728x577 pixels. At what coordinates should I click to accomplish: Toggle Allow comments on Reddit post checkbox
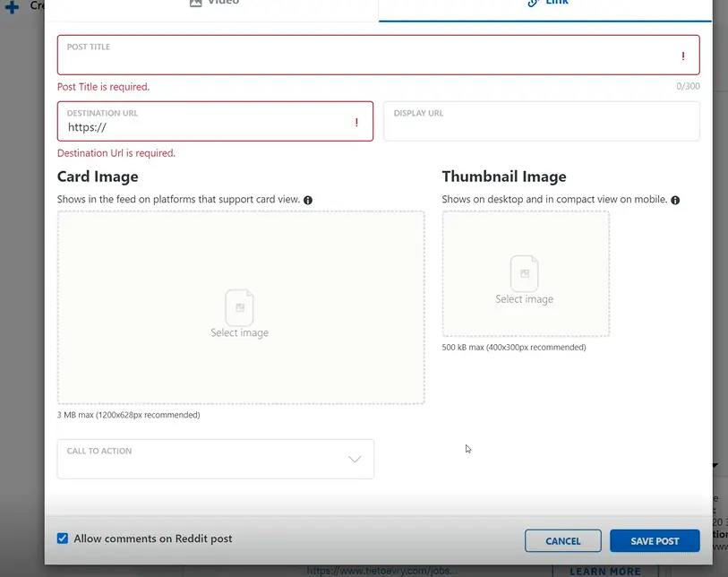(x=63, y=538)
